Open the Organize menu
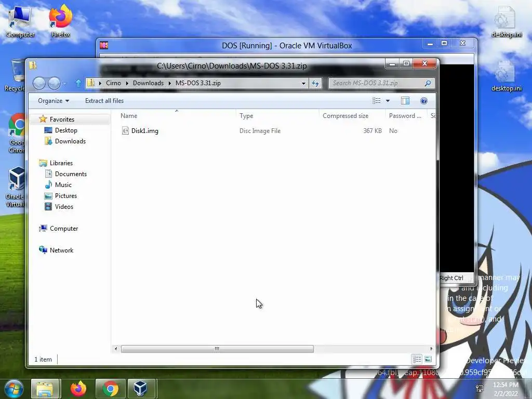The height and width of the screenshot is (399, 532). point(54,101)
